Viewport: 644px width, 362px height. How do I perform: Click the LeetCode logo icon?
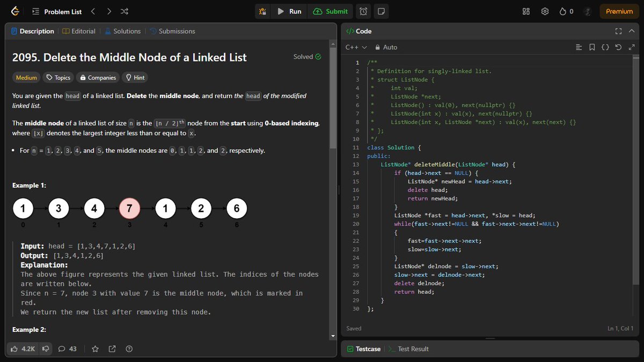15,11
